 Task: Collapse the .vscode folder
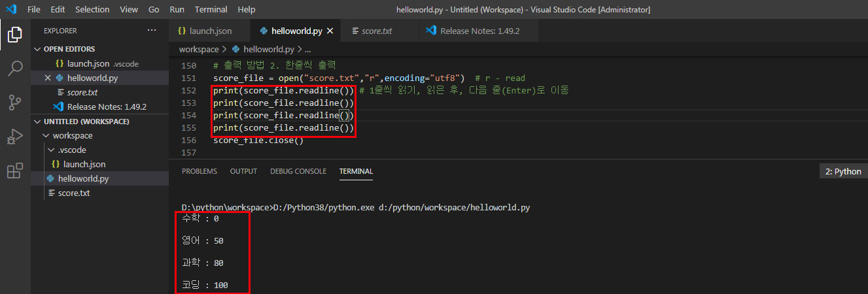(100, 150)
